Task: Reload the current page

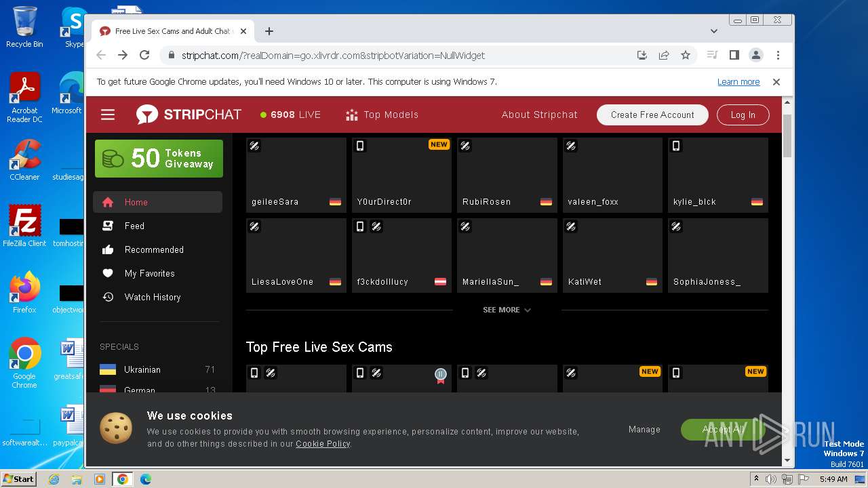Action: 144,55
